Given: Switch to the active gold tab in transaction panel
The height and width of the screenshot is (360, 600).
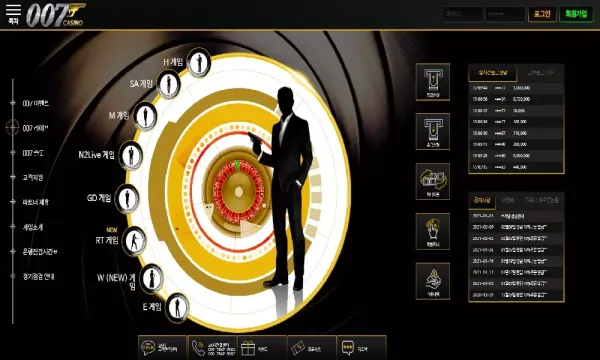Looking at the screenshot, I should (x=493, y=73).
